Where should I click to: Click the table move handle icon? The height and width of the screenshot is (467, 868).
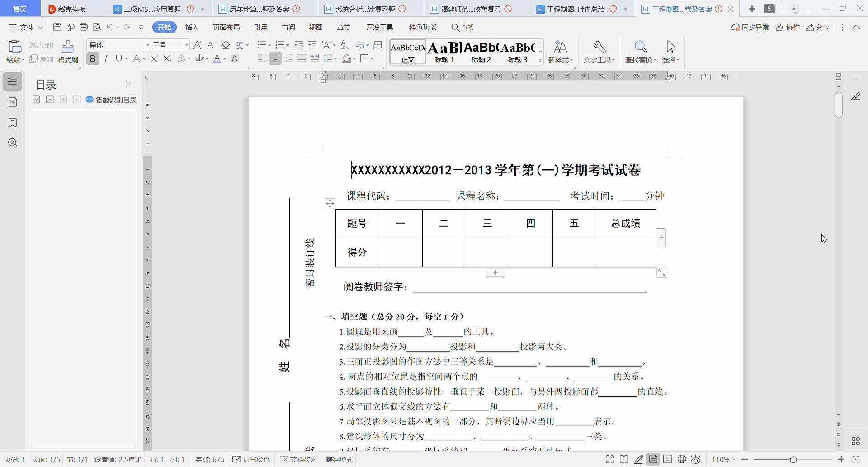click(x=330, y=204)
